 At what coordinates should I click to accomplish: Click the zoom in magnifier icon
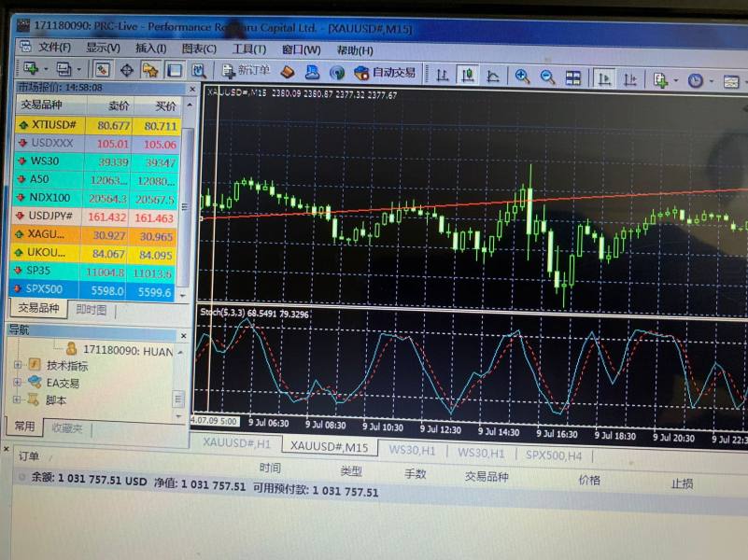coord(522,77)
